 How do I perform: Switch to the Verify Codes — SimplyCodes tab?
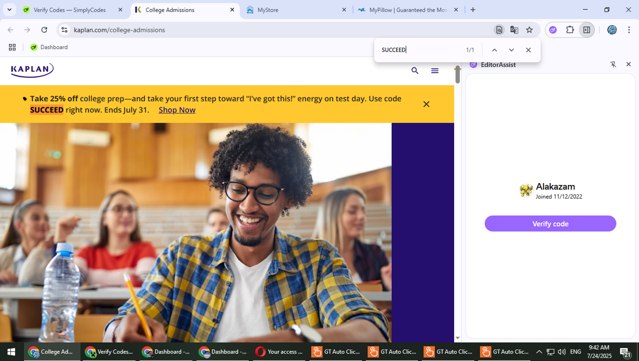pos(69,10)
